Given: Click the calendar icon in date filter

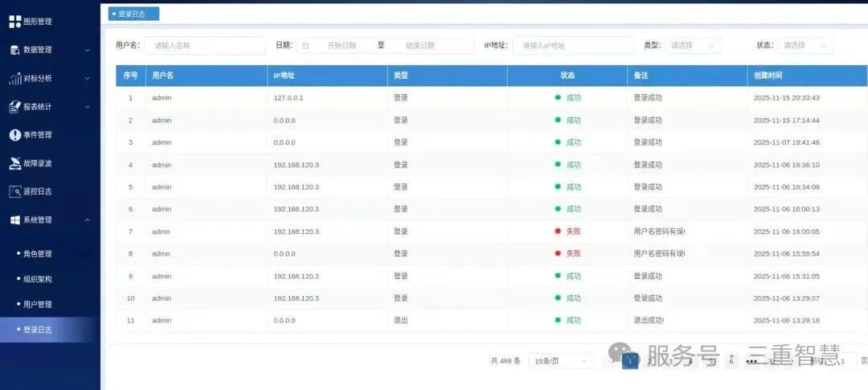Looking at the screenshot, I should 305,45.
